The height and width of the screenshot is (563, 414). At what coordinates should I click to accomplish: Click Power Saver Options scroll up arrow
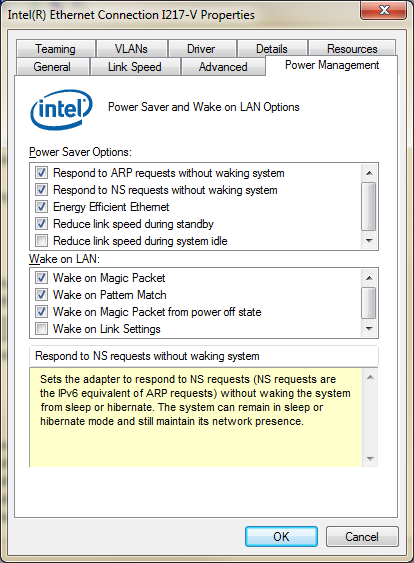pyautogui.click(x=369, y=173)
